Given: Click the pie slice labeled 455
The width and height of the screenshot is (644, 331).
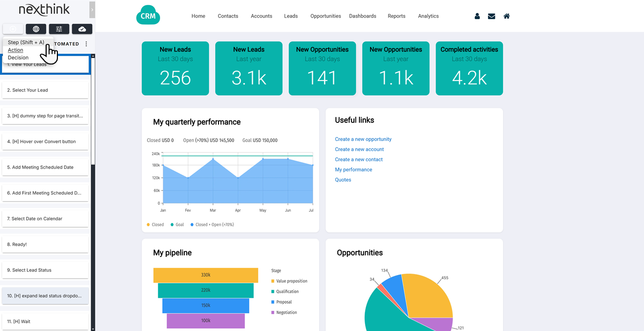Looking at the screenshot, I should [x=428, y=295].
